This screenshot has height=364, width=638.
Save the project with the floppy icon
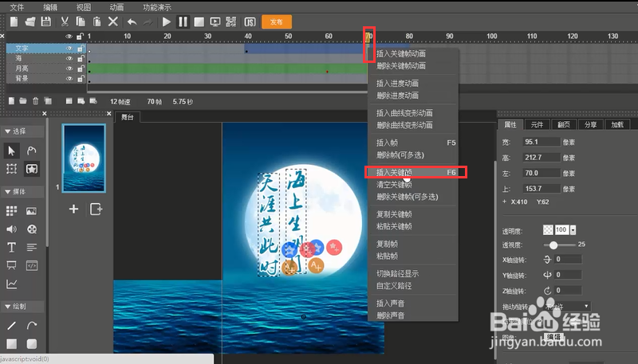coord(46,22)
